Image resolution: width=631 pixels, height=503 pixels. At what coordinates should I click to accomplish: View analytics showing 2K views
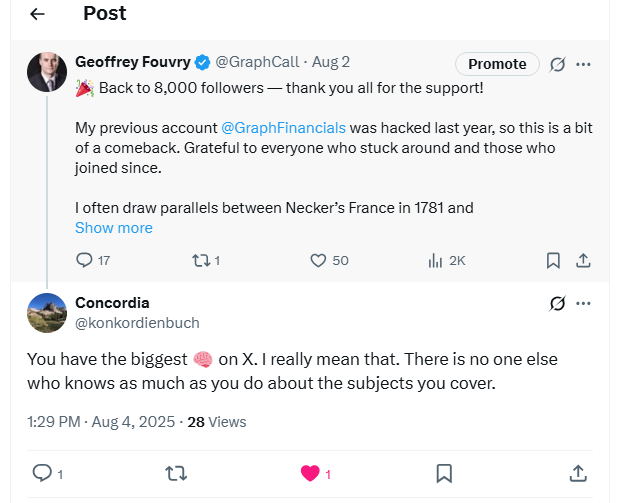pos(436,260)
